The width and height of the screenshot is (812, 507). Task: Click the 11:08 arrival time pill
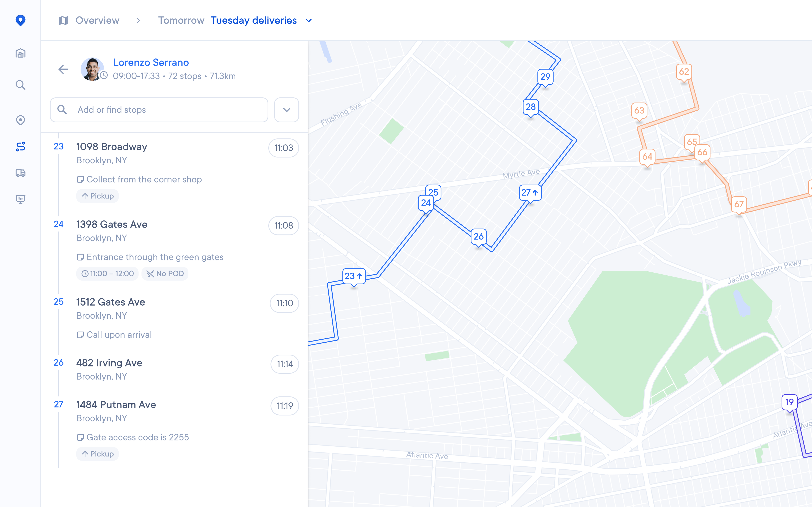tap(283, 226)
